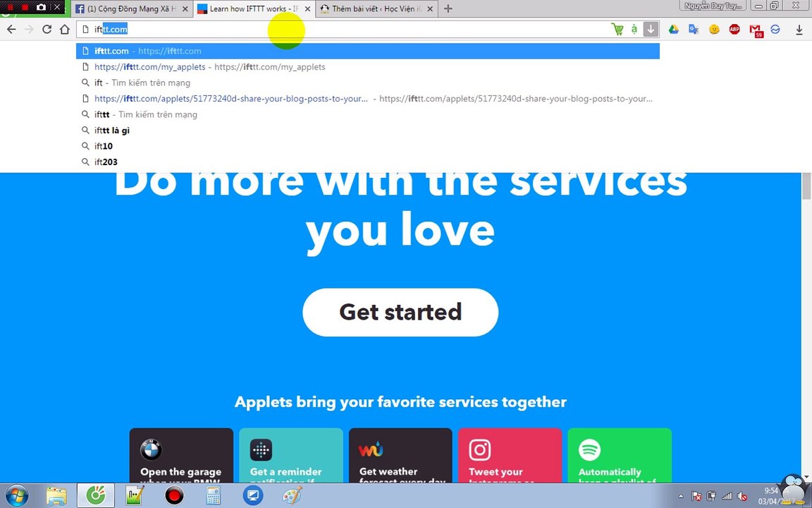The height and width of the screenshot is (508, 812).
Task: Select the ift10 search suggestion
Action: pyautogui.click(x=368, y=145)
